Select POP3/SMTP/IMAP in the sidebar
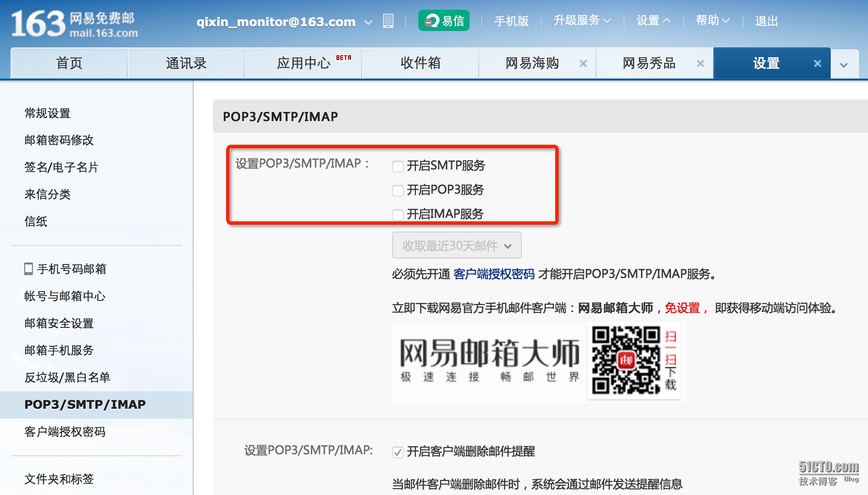This screenshot has height=495, width=868. tap(96, 405)
